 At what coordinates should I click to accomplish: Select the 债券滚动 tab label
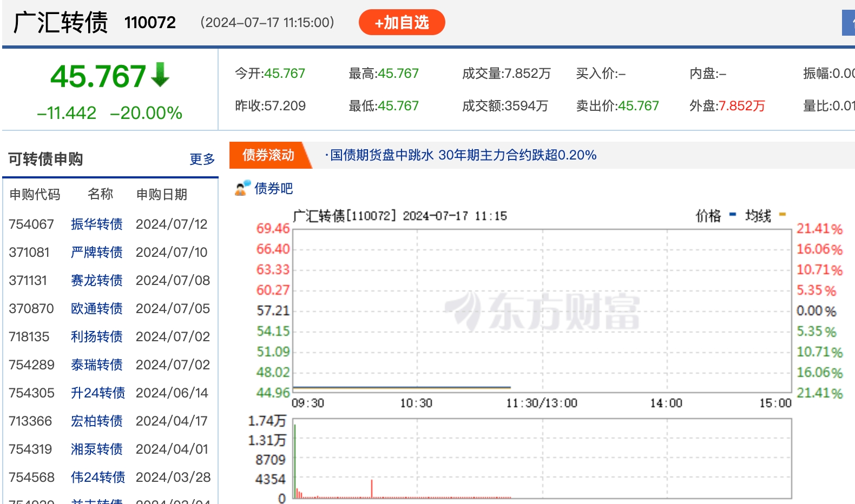268,155
